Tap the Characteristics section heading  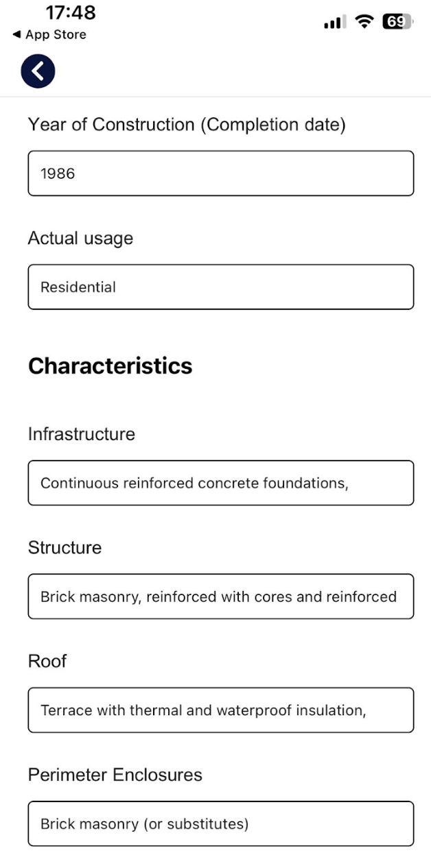pyautogui.click(x=110, y=366)
